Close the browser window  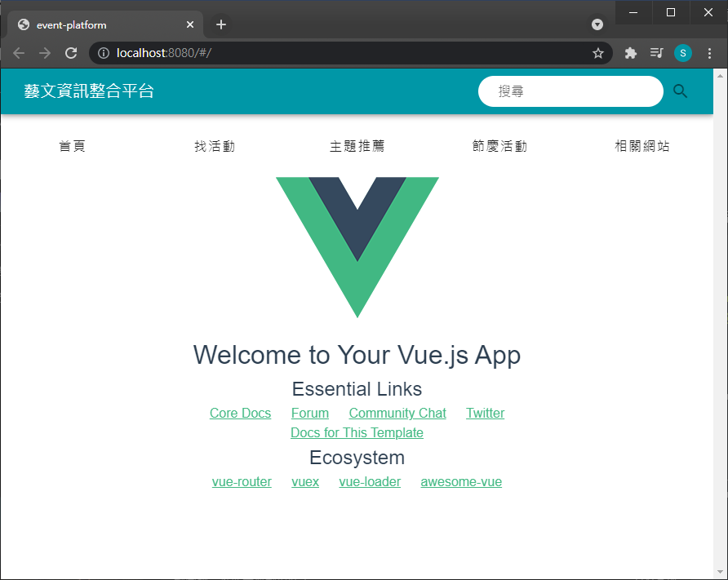pos(708,12)
